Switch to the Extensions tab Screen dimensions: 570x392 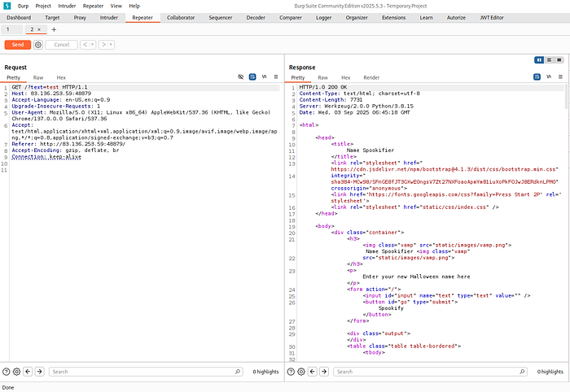(393, 17)
